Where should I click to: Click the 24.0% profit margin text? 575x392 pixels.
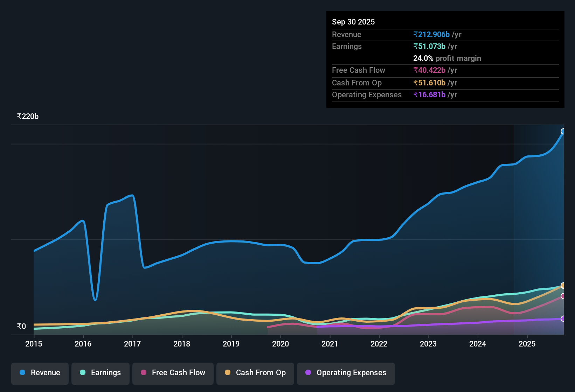click(x=447, y=58)
